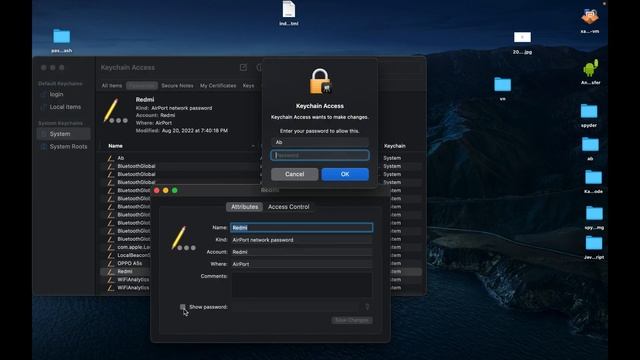640x360 pixels.
Task: Click the pencil icon of the OPPO A5s row
Action: click(111, 264)
